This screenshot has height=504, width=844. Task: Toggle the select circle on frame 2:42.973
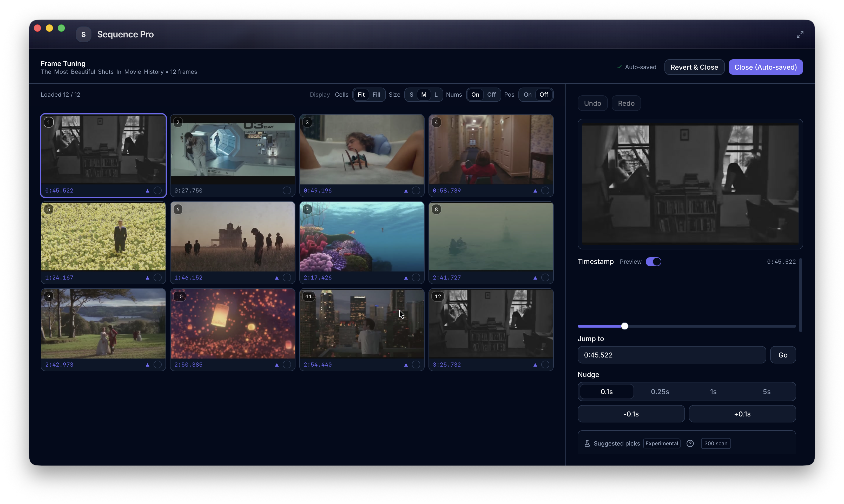pos(157,364)
